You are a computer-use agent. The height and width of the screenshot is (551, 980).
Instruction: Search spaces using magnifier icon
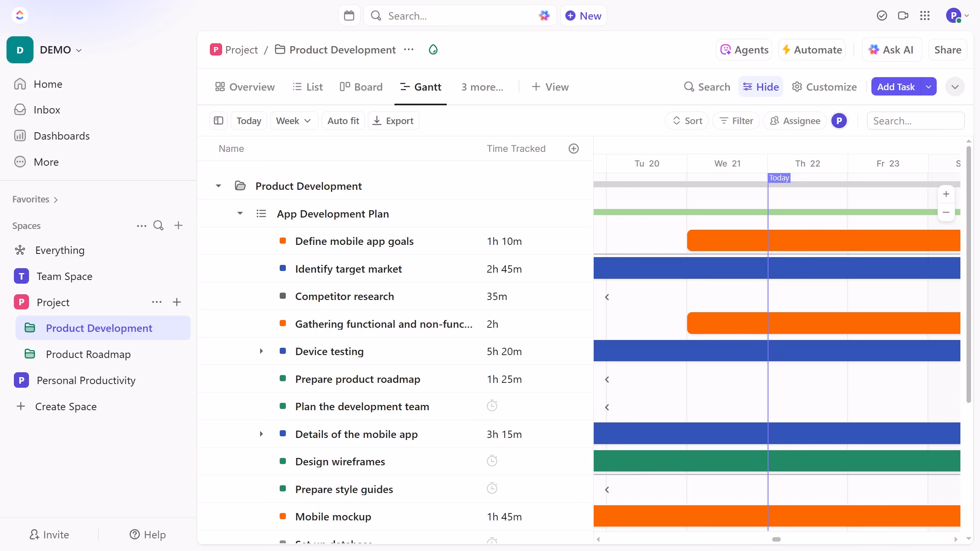(x=158, y=226)
